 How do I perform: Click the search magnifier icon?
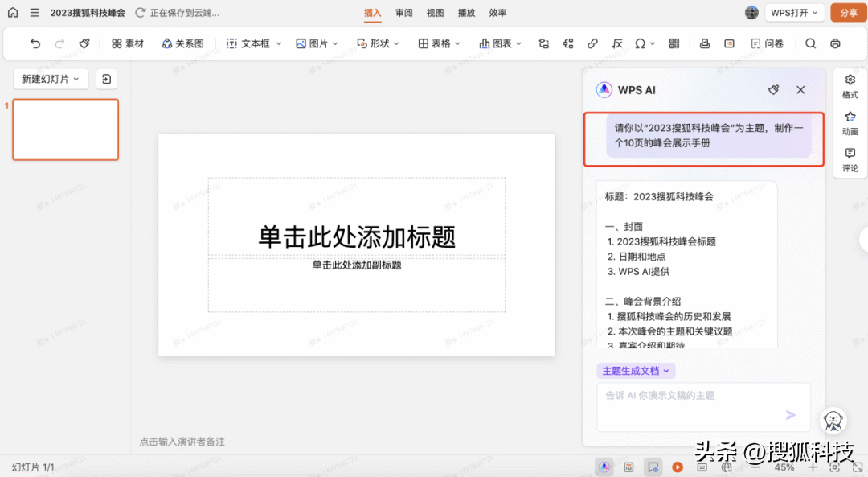pos(810,43)
